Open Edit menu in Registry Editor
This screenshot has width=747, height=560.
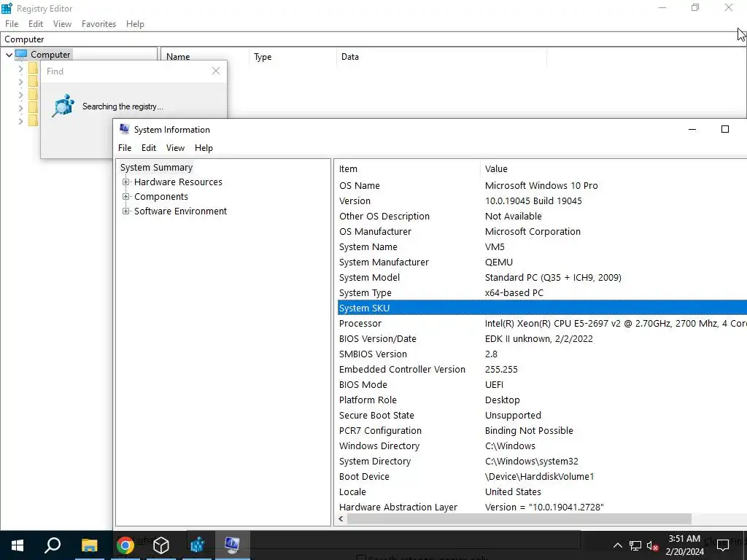(35, 24)
